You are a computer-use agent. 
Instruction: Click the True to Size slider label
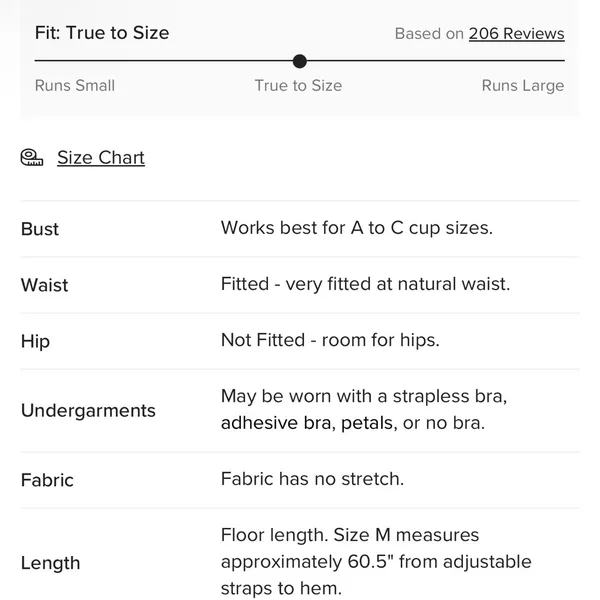coord(298,85)
